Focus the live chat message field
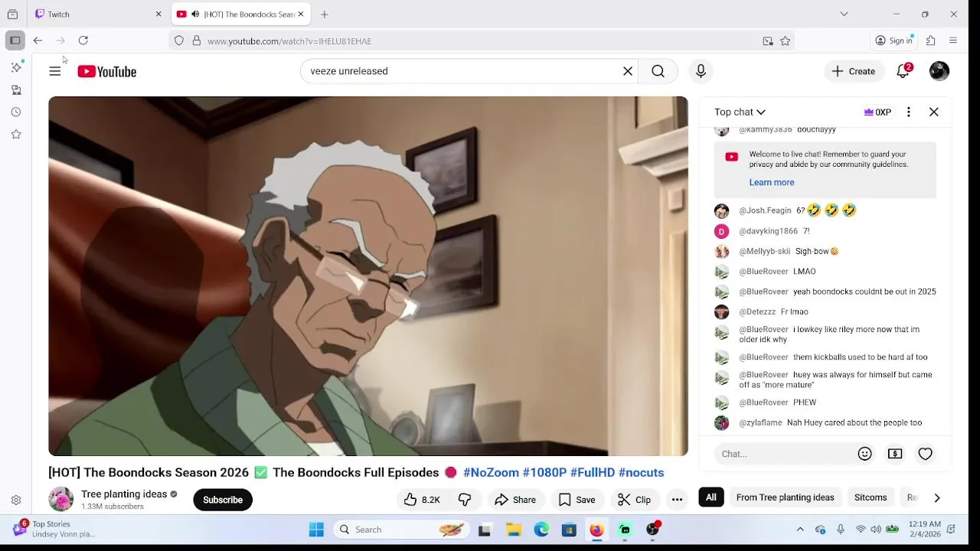The height and width of the screenshot is (551, 980). (x=784, y=454)
